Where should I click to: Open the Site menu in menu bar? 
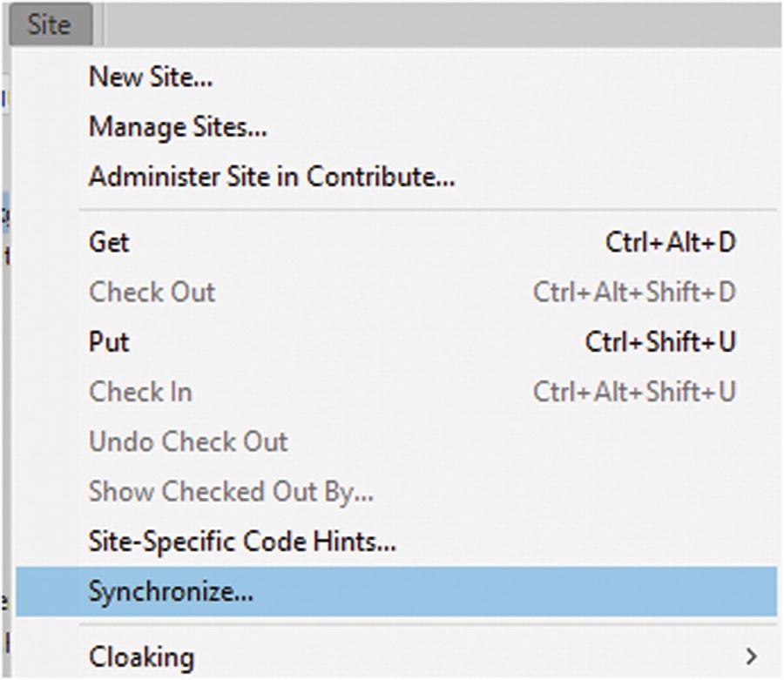(x=49, y=24)
